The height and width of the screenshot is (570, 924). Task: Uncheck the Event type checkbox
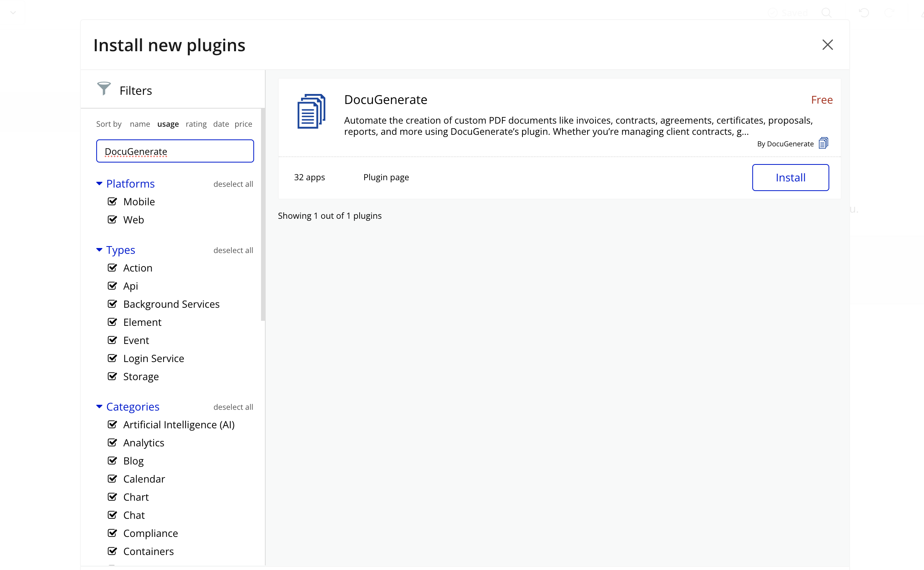coord(112,340)
